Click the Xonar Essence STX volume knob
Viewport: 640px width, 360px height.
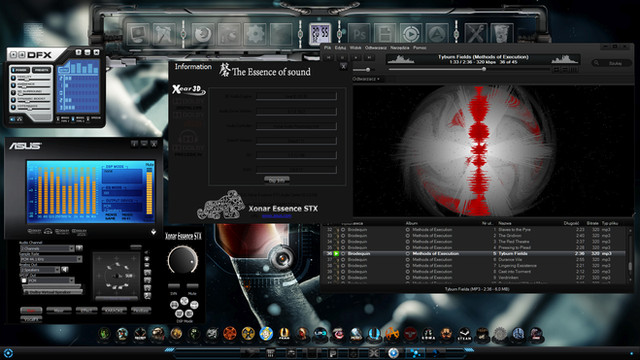coord(182,260)
